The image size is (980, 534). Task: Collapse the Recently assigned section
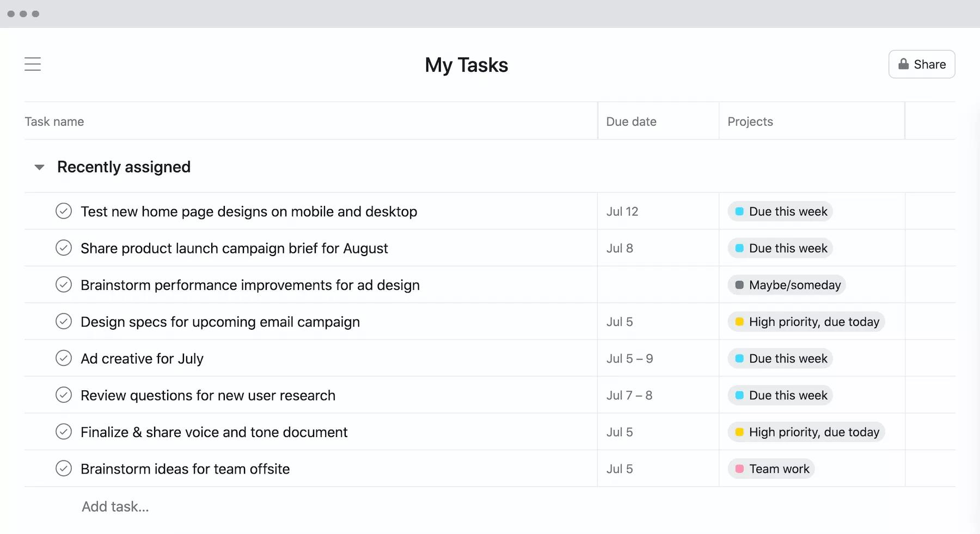click(x=39, y=167)
